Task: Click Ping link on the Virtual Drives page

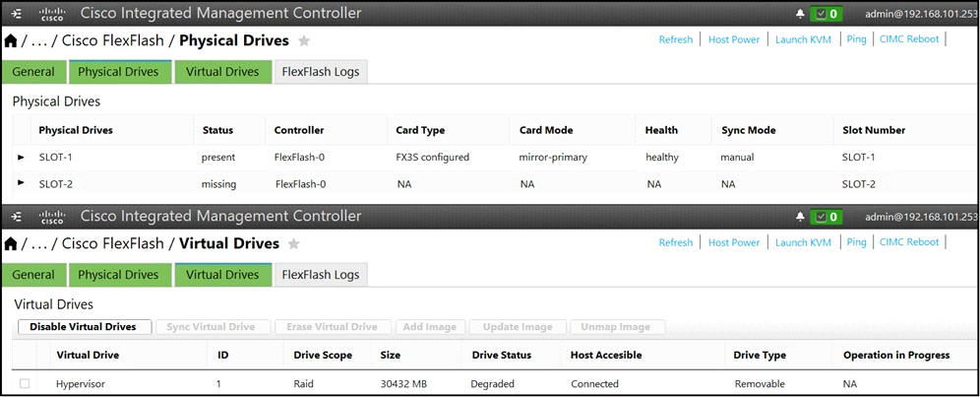Action: click(x=856, y=241)
